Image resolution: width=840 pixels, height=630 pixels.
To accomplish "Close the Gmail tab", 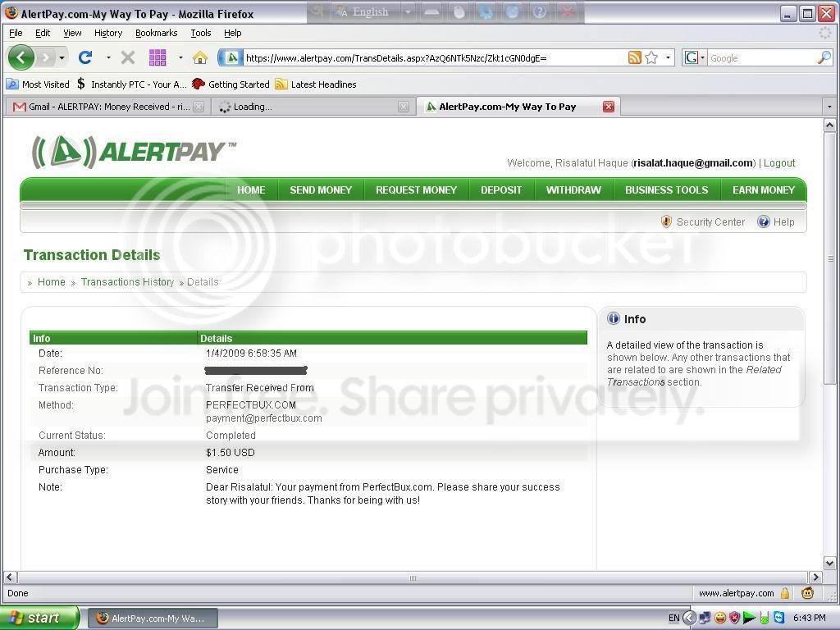I will click(199, 107).
